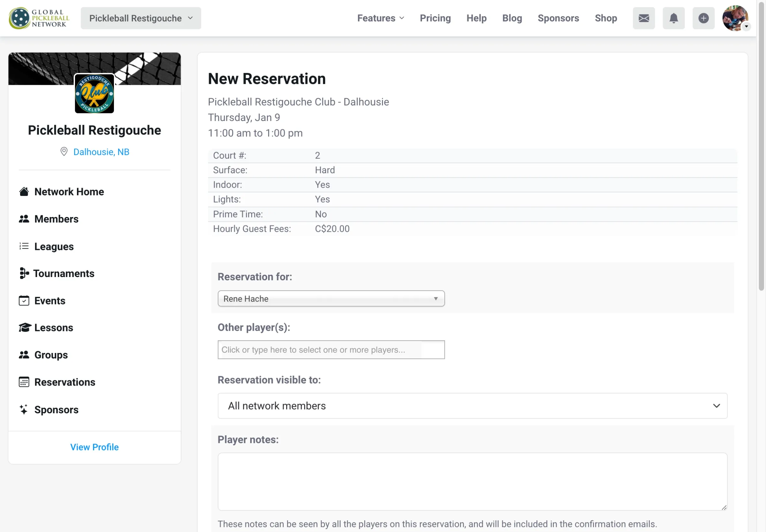
Task: Click the Global Pickleball Network logo
Action: pos(39,18)
